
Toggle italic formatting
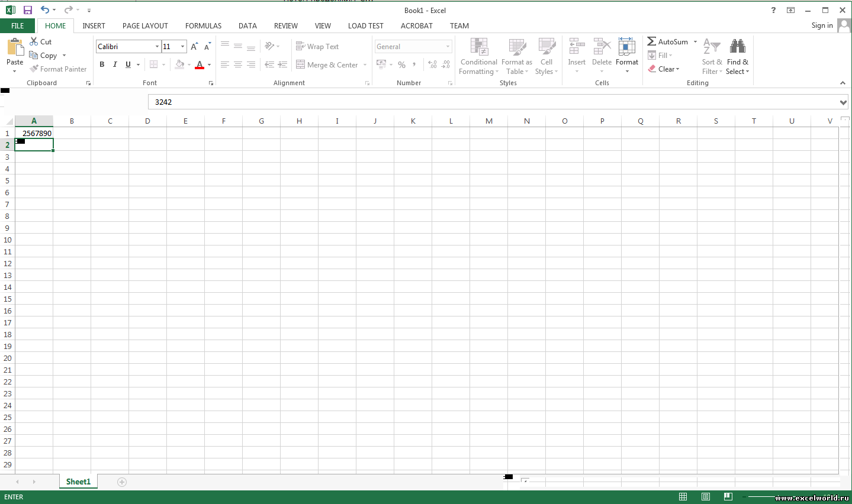[x=115, y=64]
